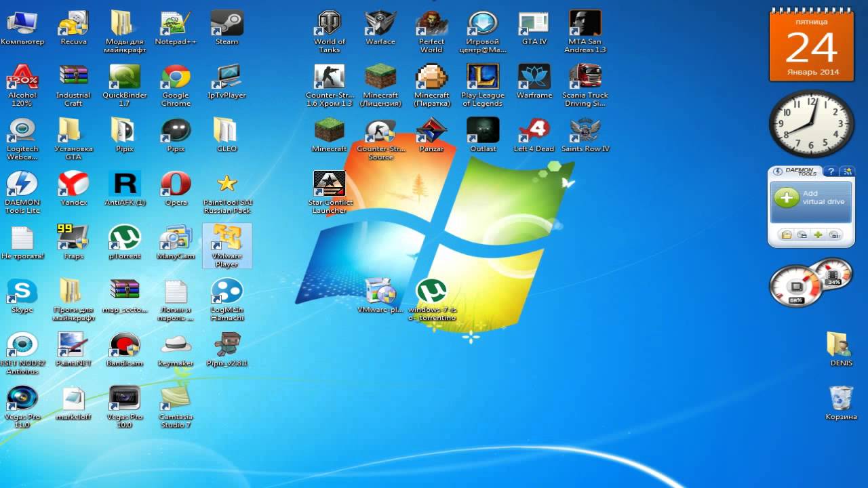Launch the Yandex browser icon
This screenshot has height=488, width=868.
point(73,189)
